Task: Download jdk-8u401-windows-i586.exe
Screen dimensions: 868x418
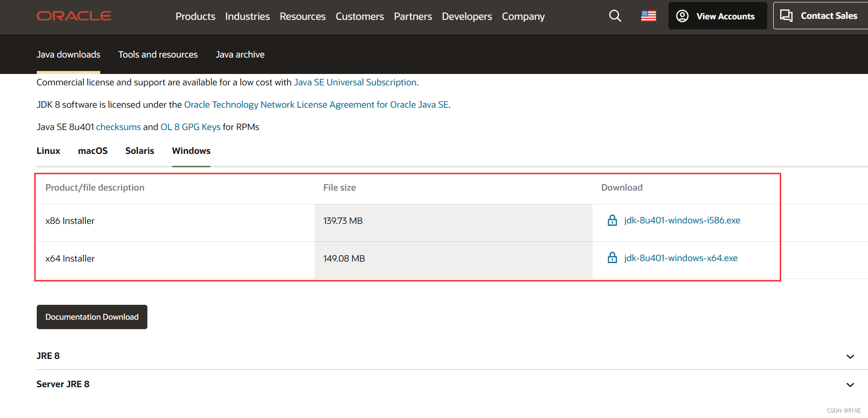Action: coord(682,220)
